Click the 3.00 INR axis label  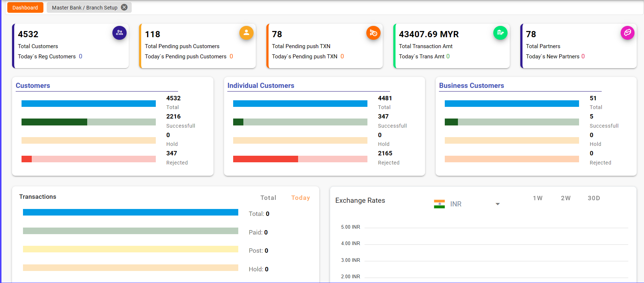351,260
